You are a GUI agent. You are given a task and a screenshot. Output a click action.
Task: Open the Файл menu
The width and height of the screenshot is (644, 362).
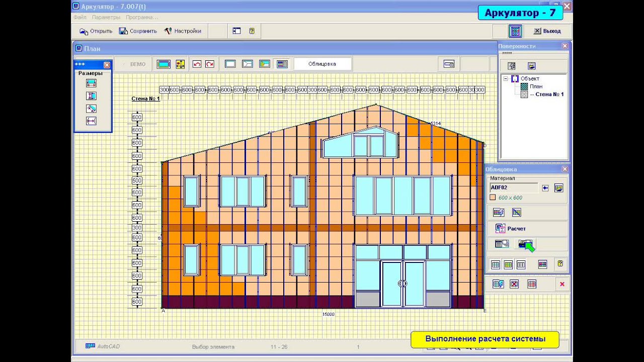tap(79, 17)
